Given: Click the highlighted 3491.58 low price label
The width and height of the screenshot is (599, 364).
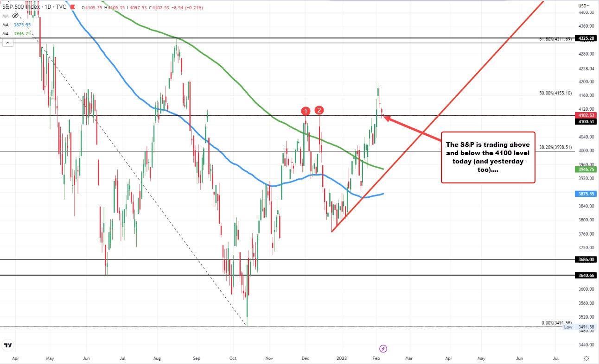Looking at the screenshot, I should 586,327.
